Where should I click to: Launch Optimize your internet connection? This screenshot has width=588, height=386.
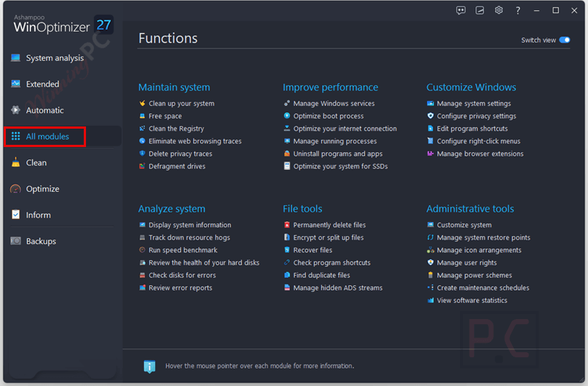coord(345,129)
